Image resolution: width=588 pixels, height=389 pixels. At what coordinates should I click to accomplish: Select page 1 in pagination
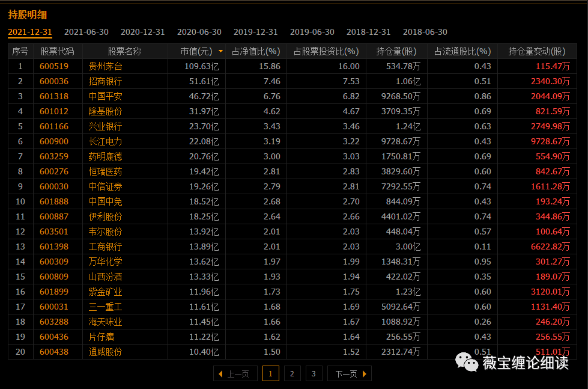click(x=271, y=373)
